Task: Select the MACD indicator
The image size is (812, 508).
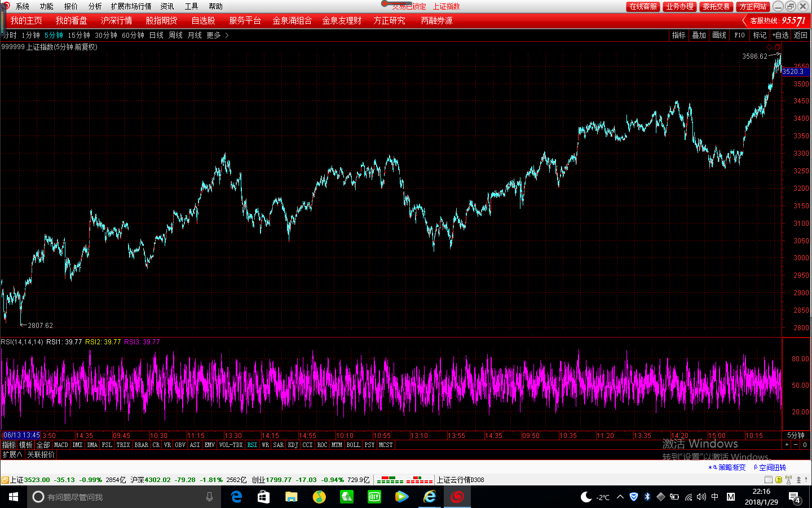Action: pos(61,445)
